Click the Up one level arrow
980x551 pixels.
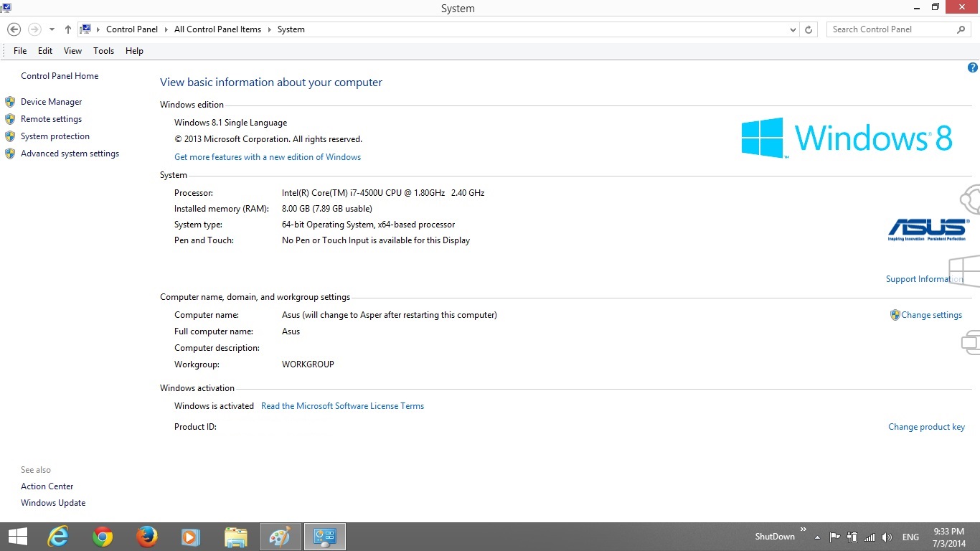[68, 29]
